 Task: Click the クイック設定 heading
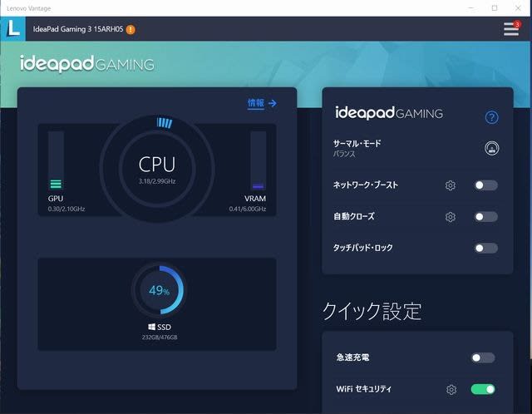pos(372,311)
